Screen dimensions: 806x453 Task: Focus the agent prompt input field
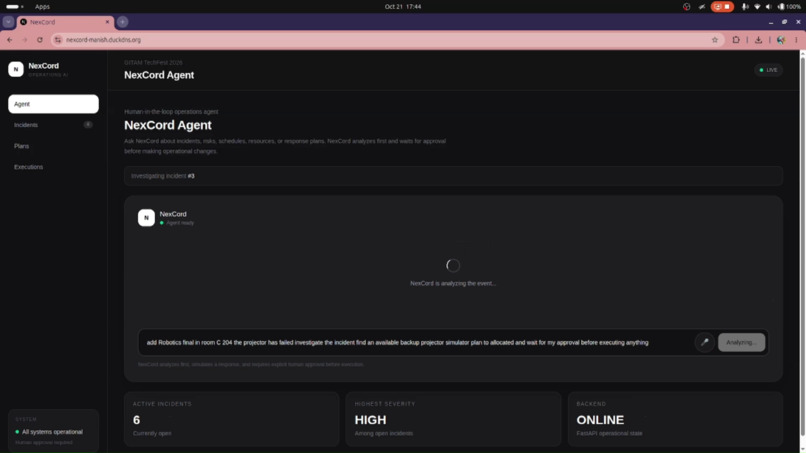(x=416, y=342)
